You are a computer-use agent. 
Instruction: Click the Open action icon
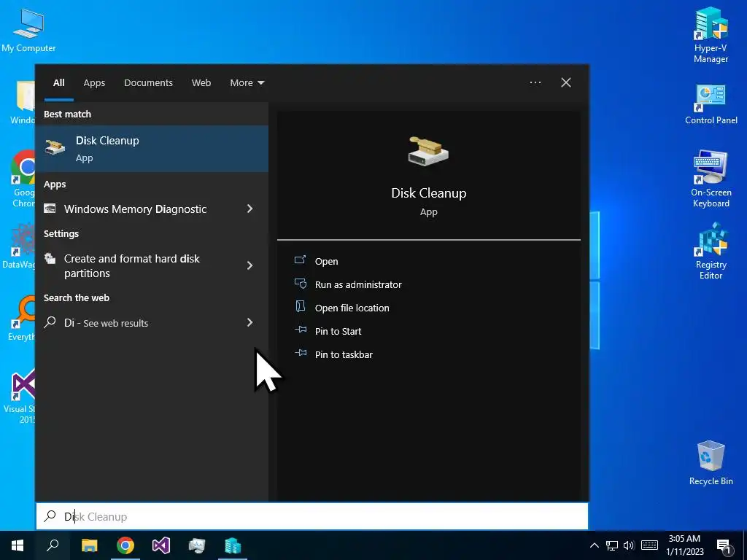point(300,260)
